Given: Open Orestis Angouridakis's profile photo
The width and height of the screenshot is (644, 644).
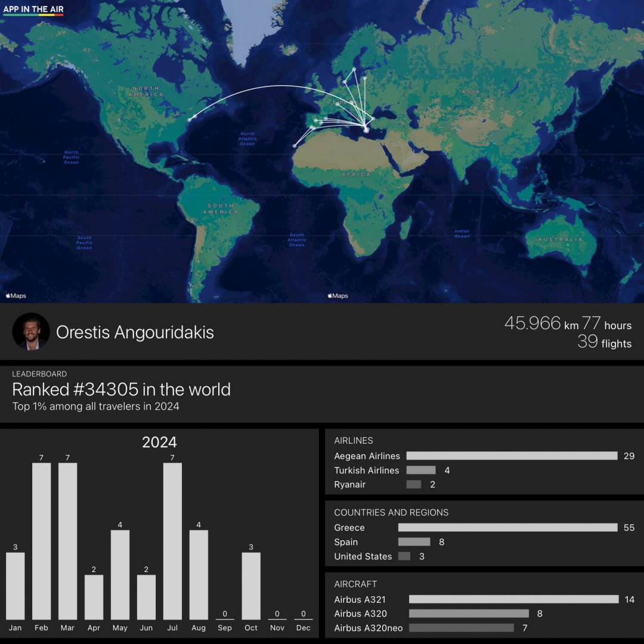Looking at the screenshot, I should click(31, 332).
